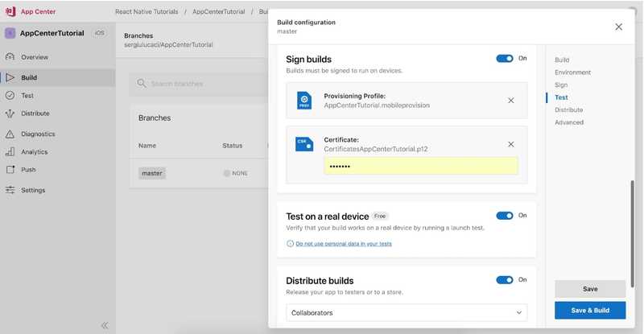Open AppCenterTutorial breadcrumb link
The width and height of the screenshot is (644, 334).
[218, 11]
